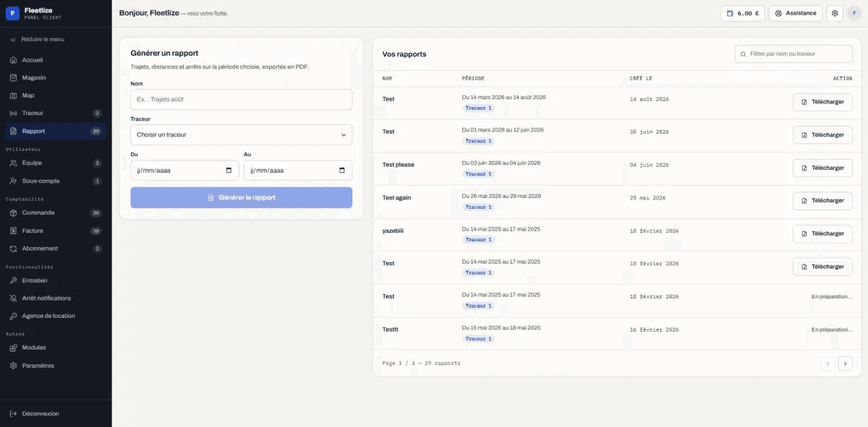Screen dimensions: 868x427
Task: Click the Au date input field
Action: click(298, 171)
